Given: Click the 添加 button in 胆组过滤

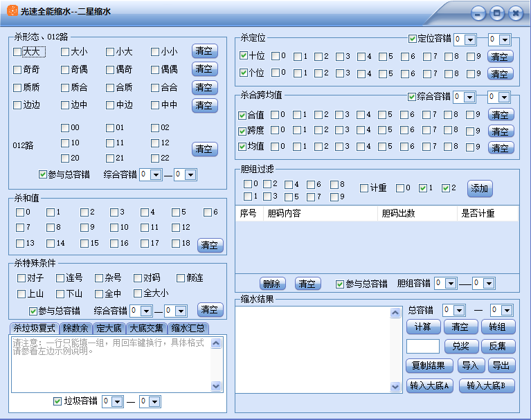Looking at the screenshot, I should pyautogui.click(x=480, y=188).
